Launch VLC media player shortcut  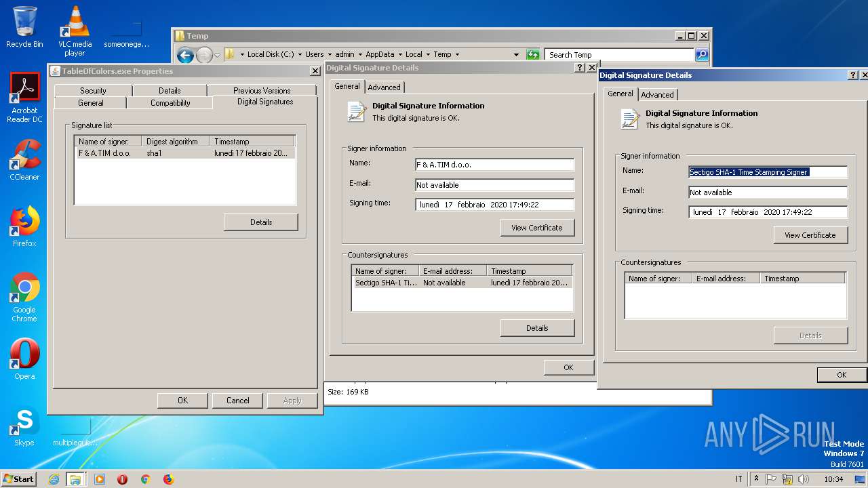point(75,31)
